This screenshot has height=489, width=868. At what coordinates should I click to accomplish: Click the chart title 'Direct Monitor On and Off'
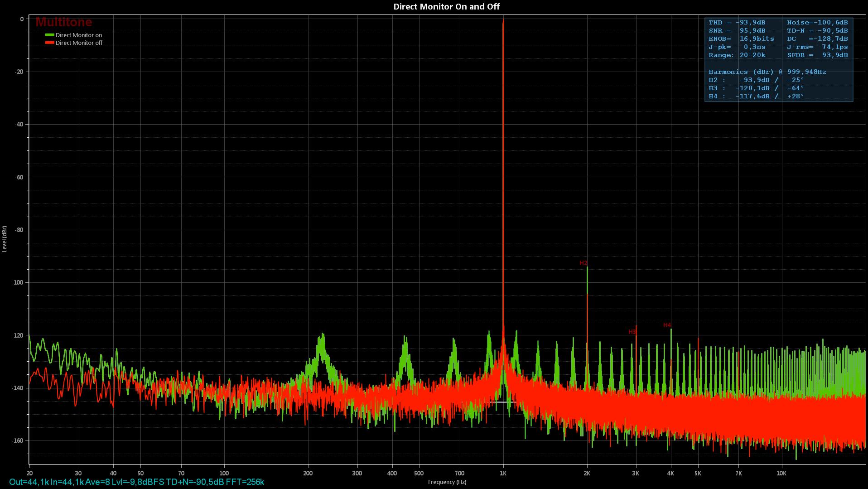pyautogui.click(x=447, y=6)
